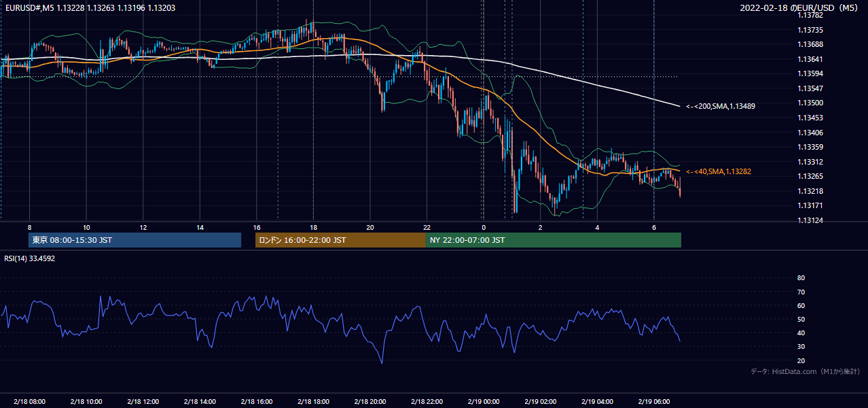Click price axis value 1.13359
Screen dimensions: 868x408
click(810, 147)
